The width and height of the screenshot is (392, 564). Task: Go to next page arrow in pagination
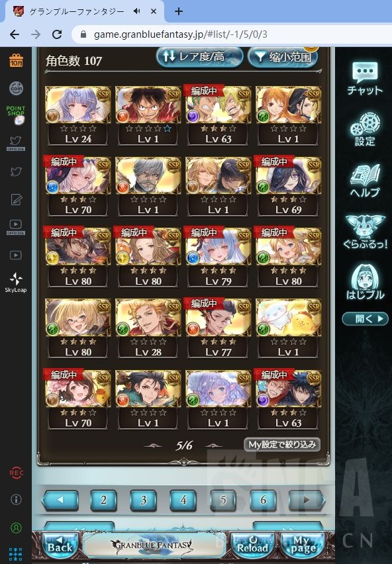307,500
